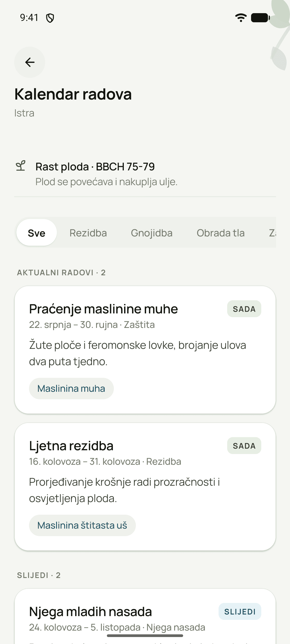This screenshot has height=644, width=290.
Task: Open the Njega mladih nasada card
Action: [x=145, y=616]
